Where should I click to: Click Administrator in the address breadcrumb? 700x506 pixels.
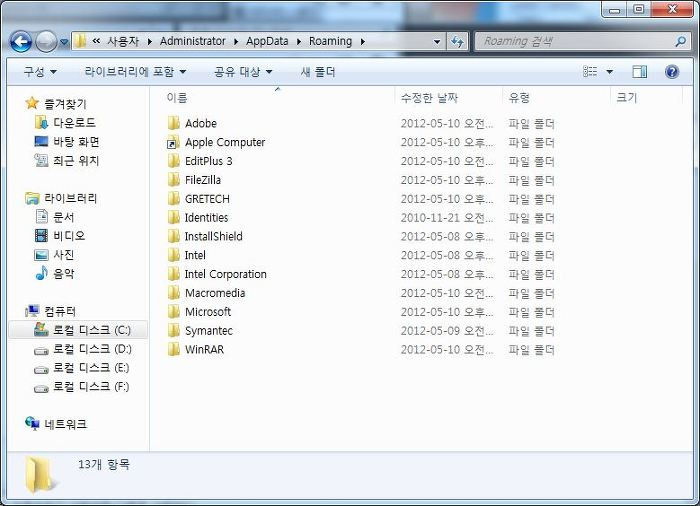192,41
